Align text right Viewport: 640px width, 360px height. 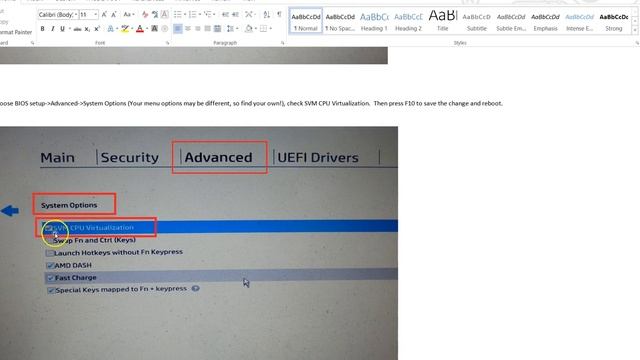pos(198,29)
